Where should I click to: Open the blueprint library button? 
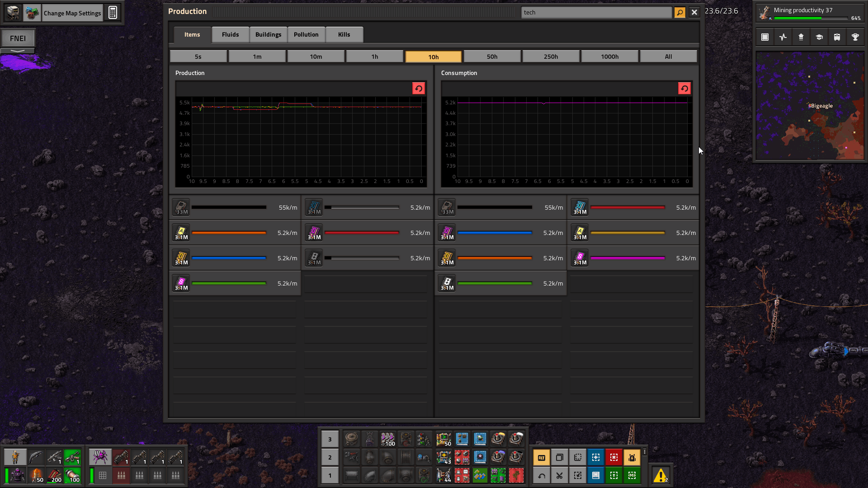click(764, 38)
